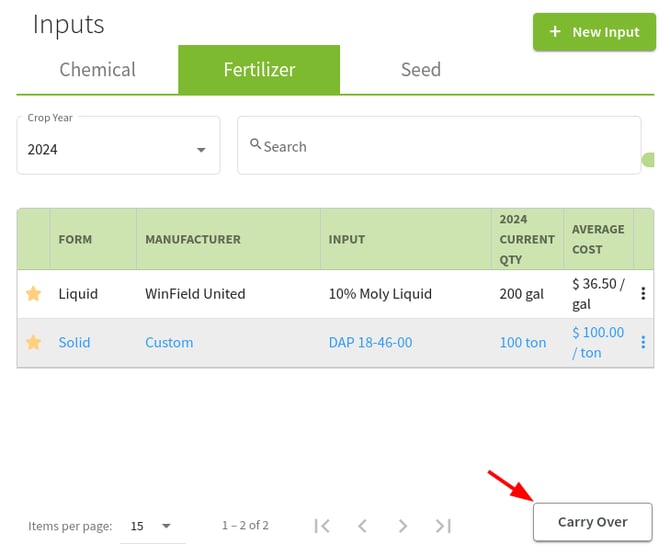Image resolution: width=670 pixels, height=556 pixels.
Task: Open the Crop Year 2024 dropdown
Action: click(118, 149)
